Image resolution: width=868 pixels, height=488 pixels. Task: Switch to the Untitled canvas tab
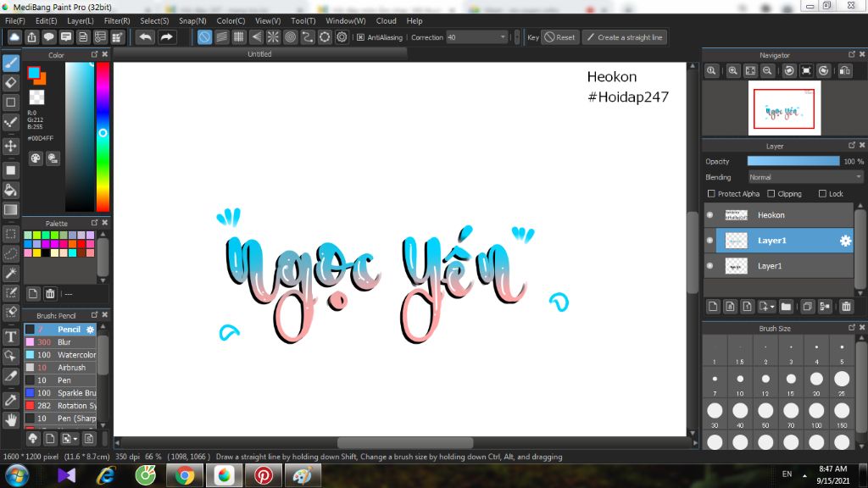pyautogui.click(x=259, y=53)
